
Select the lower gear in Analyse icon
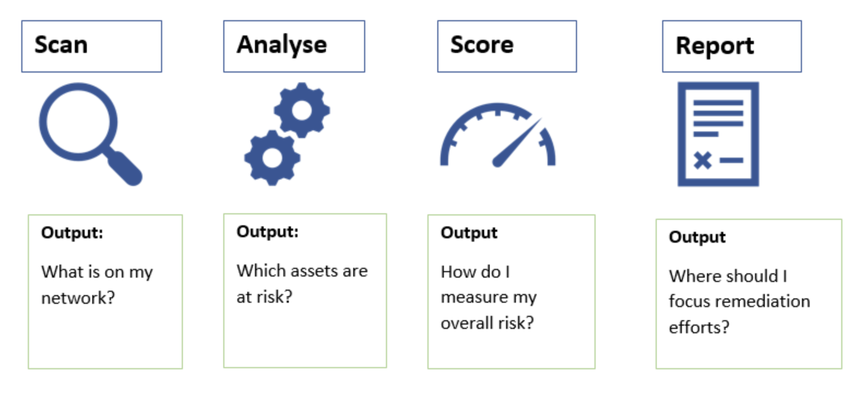(272, 158)
